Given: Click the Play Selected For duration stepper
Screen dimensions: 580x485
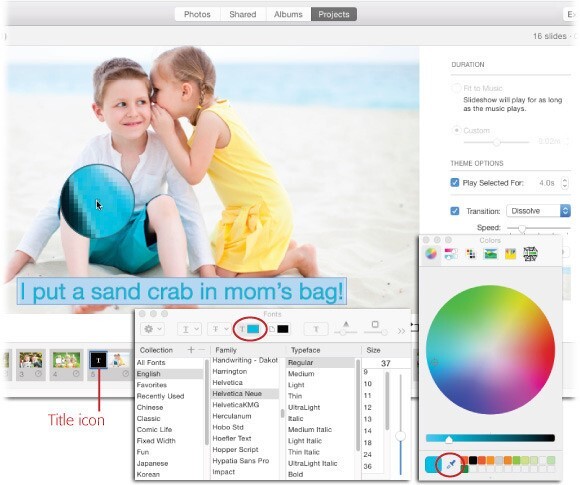Looking at the screenshot, I should tap(565, 183).
